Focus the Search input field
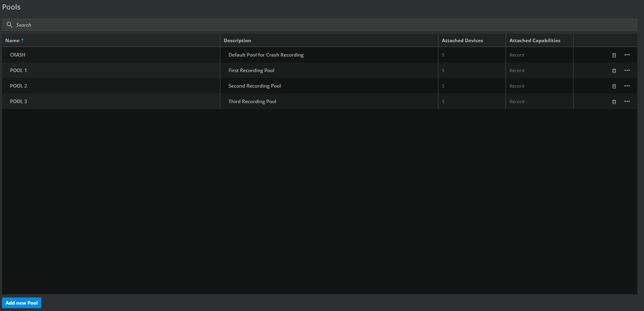The image size is (644, 311). [318, 25]
